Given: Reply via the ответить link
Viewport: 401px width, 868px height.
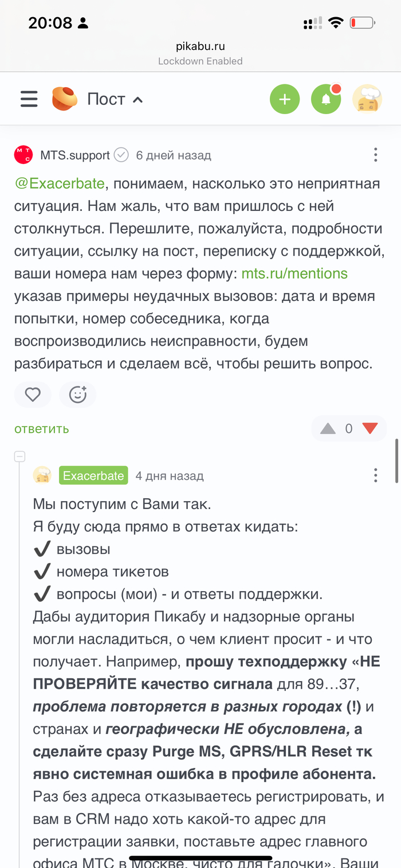Looking at the screenshot, I should (x=41, y=429).
